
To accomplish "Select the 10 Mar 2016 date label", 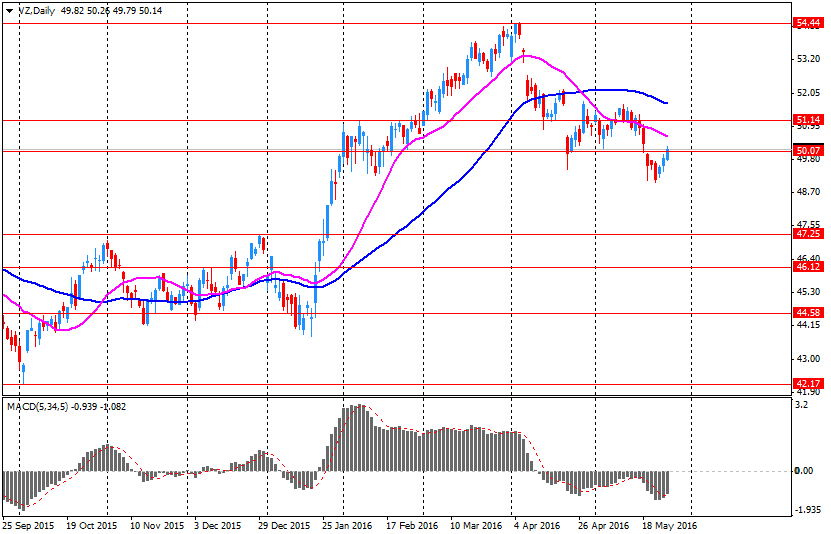I will click(x=476, y=526).
